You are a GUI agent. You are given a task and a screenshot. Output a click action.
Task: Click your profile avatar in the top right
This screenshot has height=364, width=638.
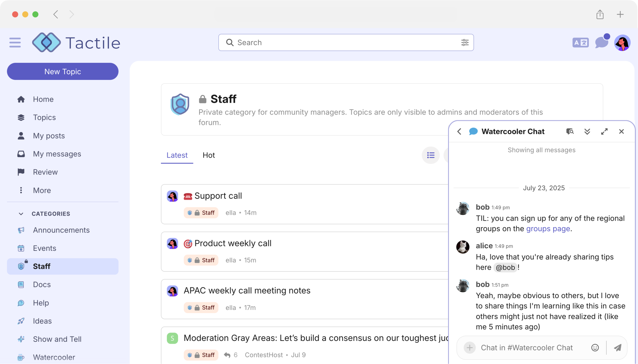622,43
